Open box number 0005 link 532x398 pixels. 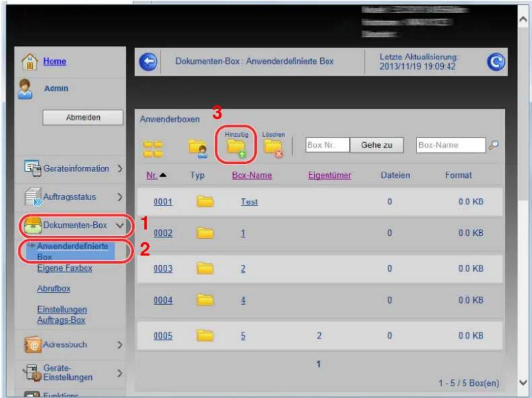(163, 336)
